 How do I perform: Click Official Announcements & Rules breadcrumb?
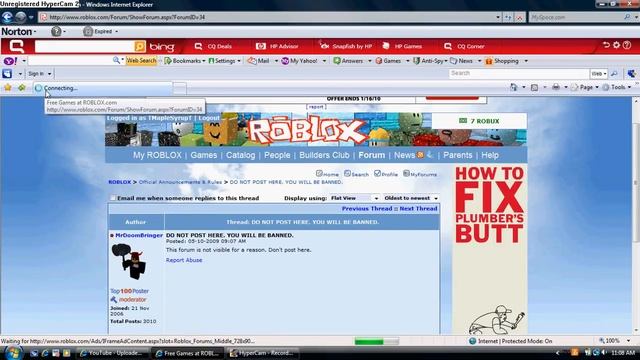coord(180,182)
